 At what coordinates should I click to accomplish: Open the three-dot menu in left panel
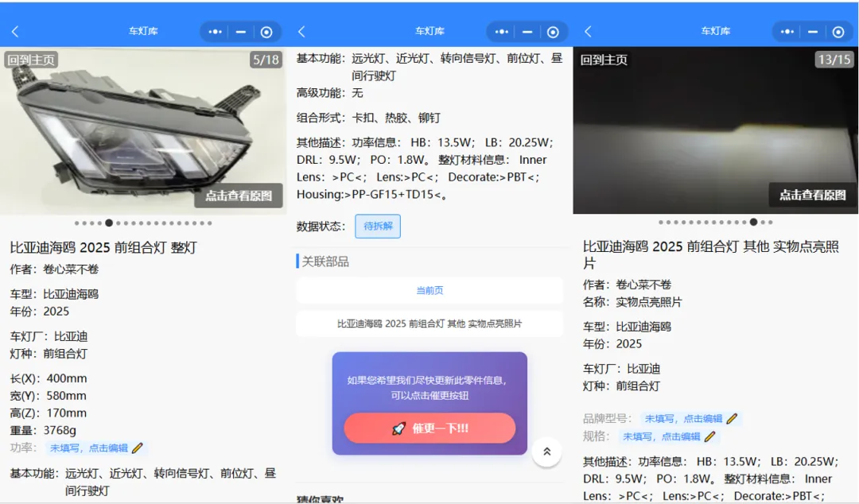point(215,32)
